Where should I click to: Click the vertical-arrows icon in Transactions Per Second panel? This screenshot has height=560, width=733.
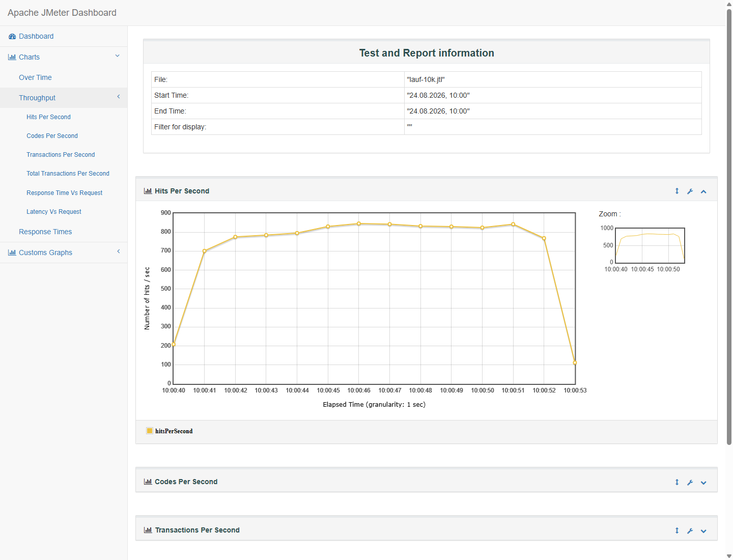pyautogui.click(x=677, y=531)
